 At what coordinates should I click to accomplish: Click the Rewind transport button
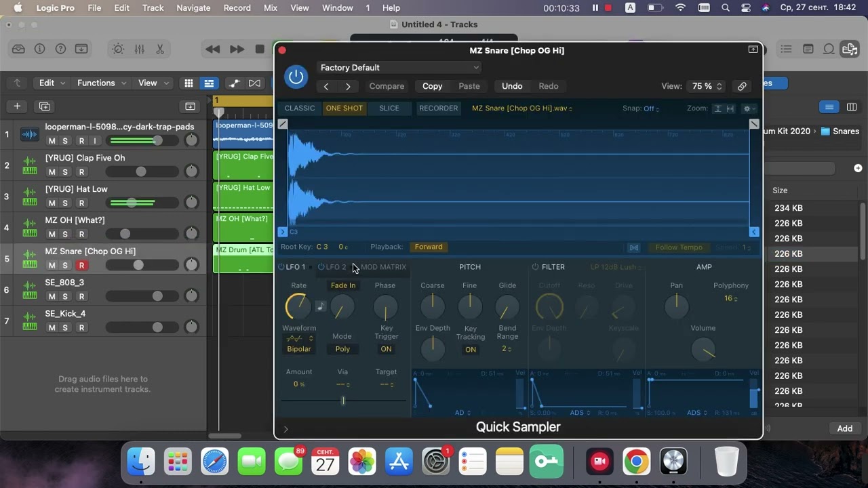point(212,49)
